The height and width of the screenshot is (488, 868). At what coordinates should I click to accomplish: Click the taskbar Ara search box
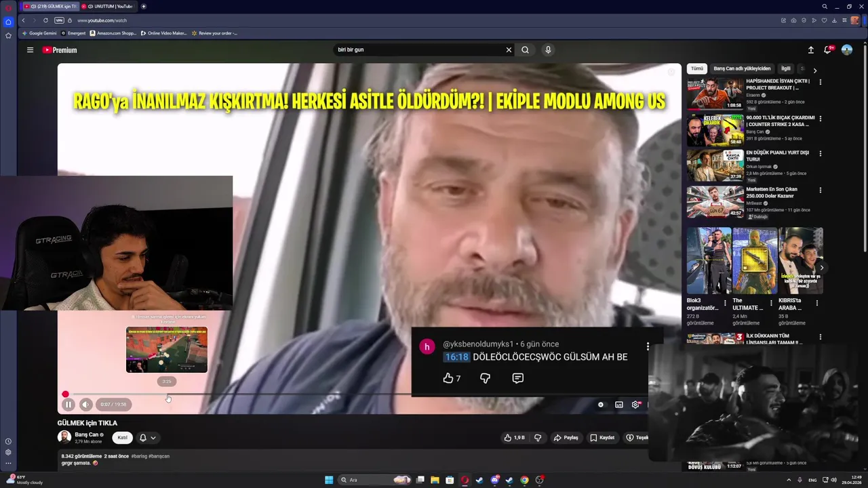(374, 480)
